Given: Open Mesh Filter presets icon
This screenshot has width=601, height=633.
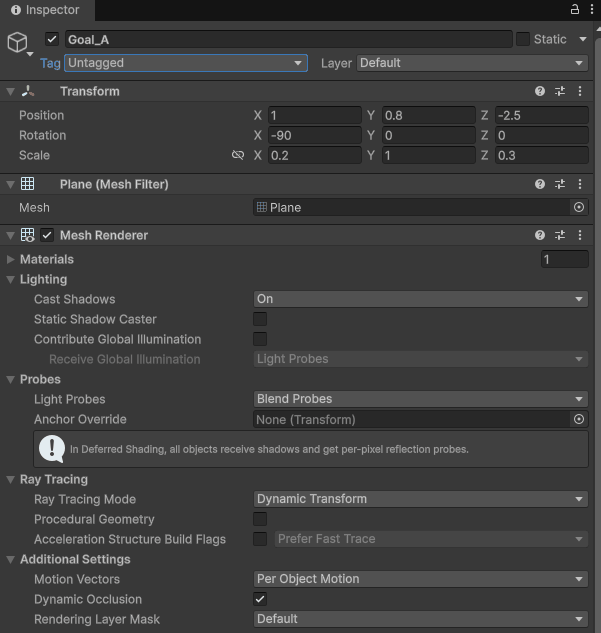Looking at the screenshot, I should [560, 184].
